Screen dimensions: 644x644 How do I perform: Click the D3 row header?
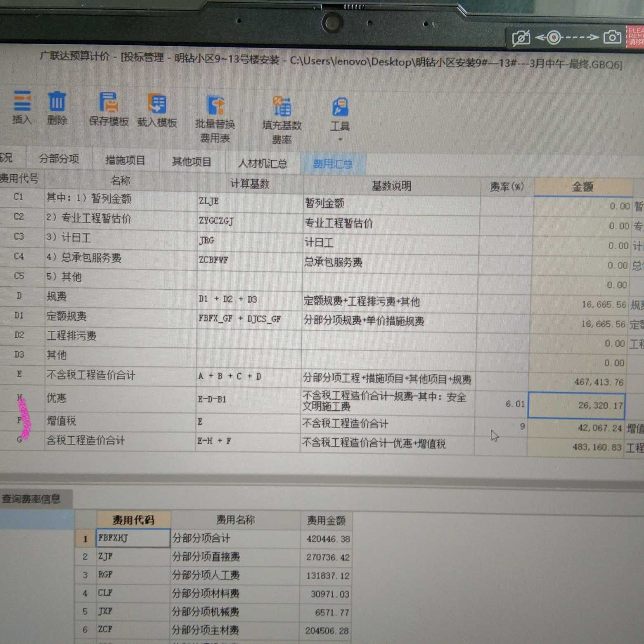(x=19, y=355)
